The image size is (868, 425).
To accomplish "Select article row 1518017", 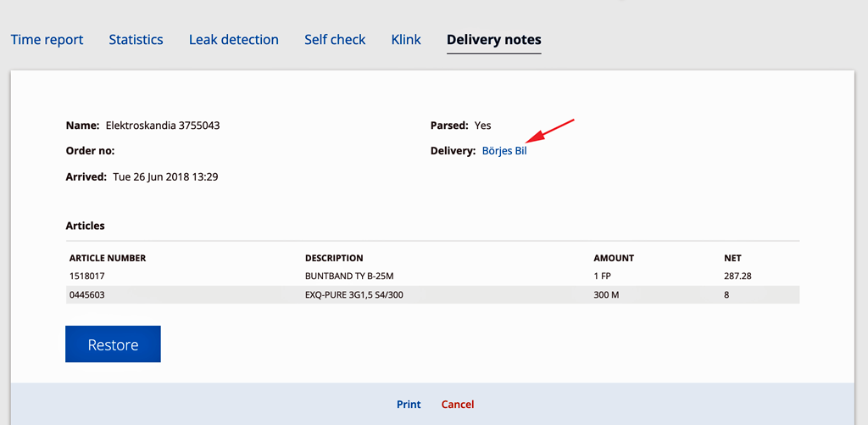I will tap(433, 276).
